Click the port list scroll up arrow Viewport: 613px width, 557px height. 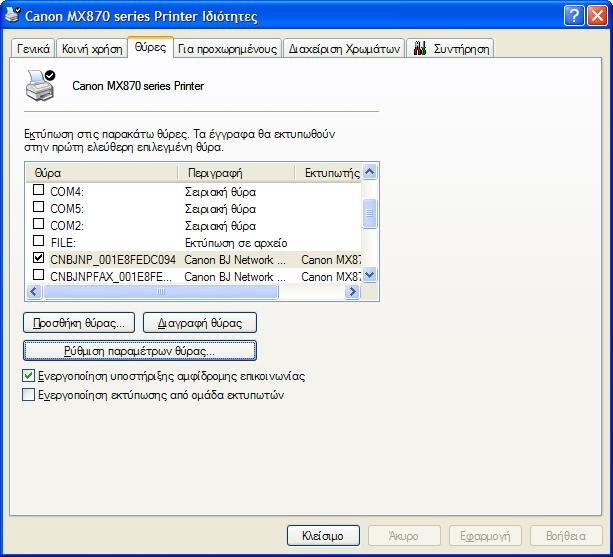369,172
